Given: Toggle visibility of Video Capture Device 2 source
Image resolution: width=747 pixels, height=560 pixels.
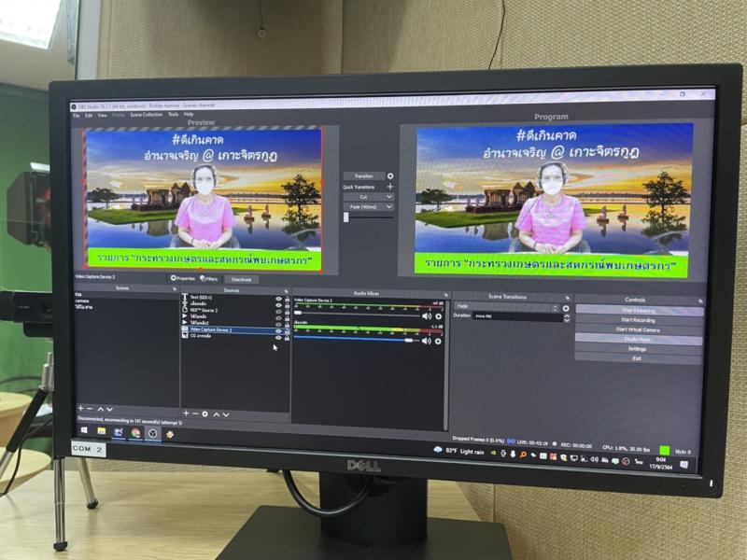Looking at the screenshot, I should pos(278,331).
